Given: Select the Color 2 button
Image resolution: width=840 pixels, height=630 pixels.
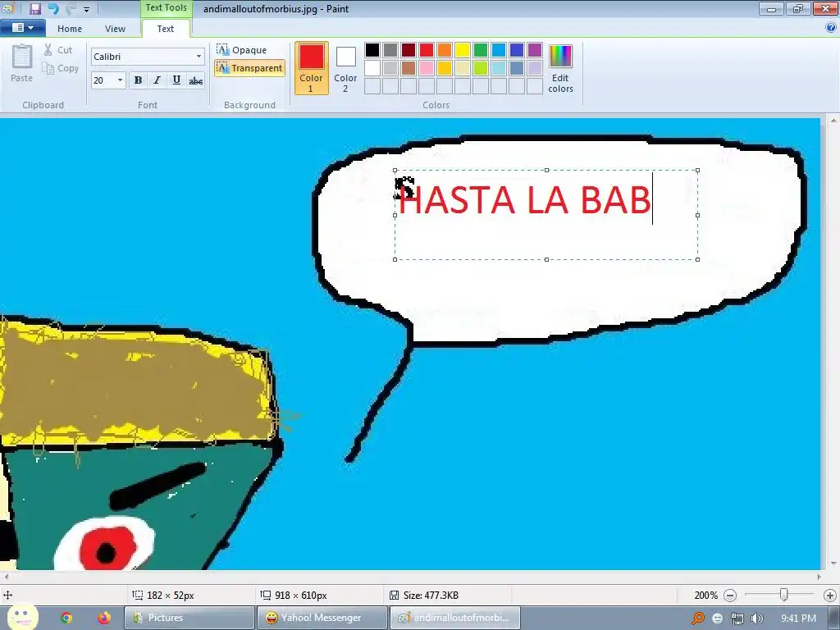Looking at the screenshot, I should (345, 68).
